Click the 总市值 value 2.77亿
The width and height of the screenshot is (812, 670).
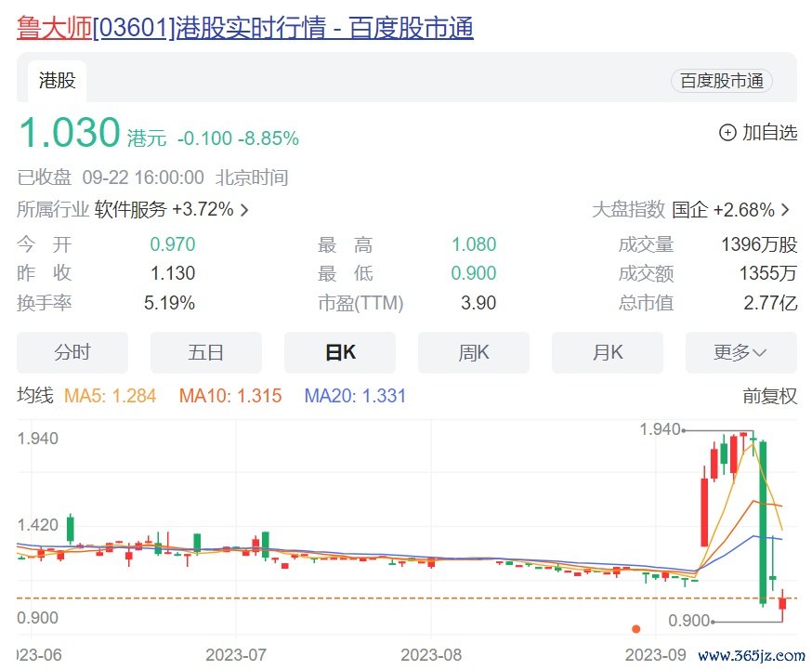(x=770, y=303)
